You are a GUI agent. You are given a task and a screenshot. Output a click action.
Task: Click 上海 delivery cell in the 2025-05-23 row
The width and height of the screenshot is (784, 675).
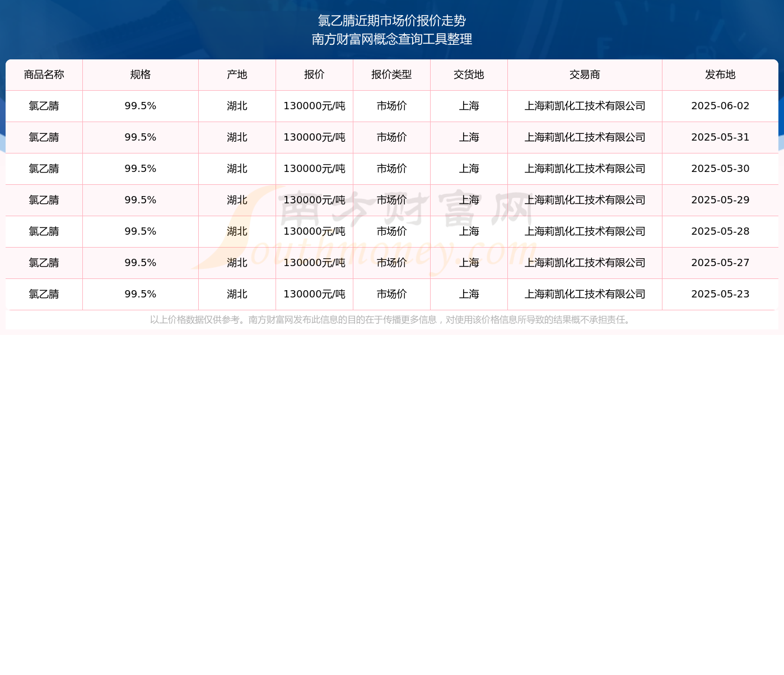[469, 294]
